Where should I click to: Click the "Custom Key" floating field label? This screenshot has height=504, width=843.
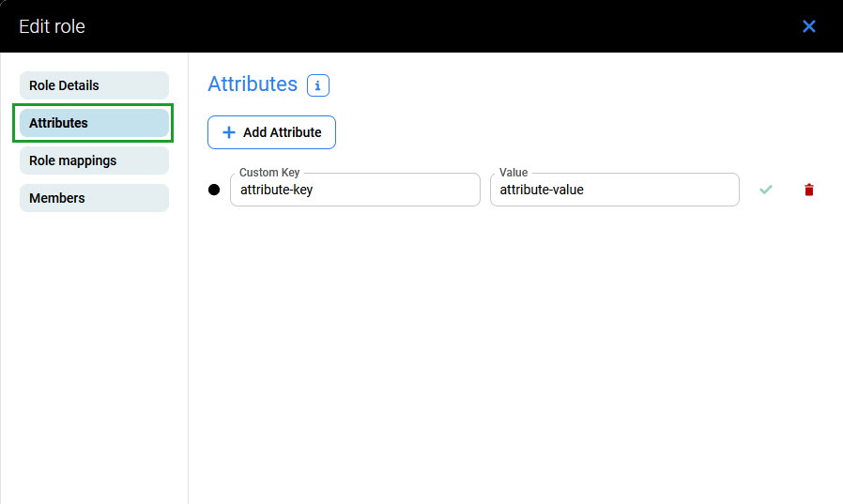click(x=269, y=173)
